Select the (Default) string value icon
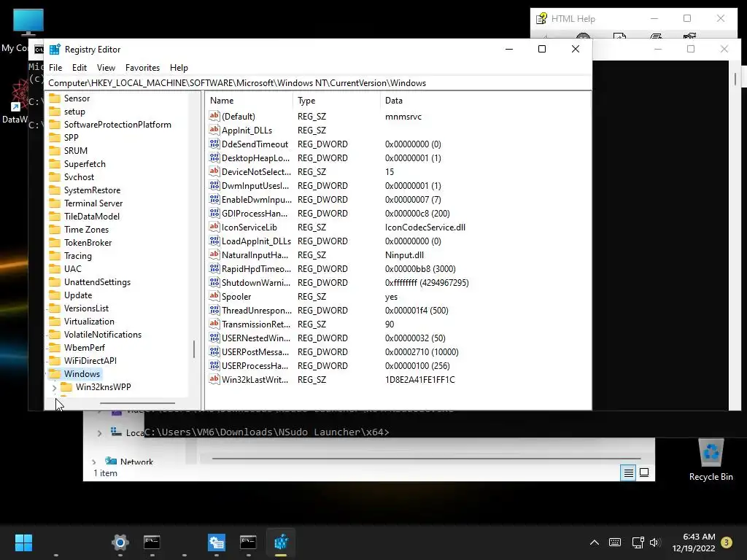This screenshot has height=560, width=747. [214, 116]
